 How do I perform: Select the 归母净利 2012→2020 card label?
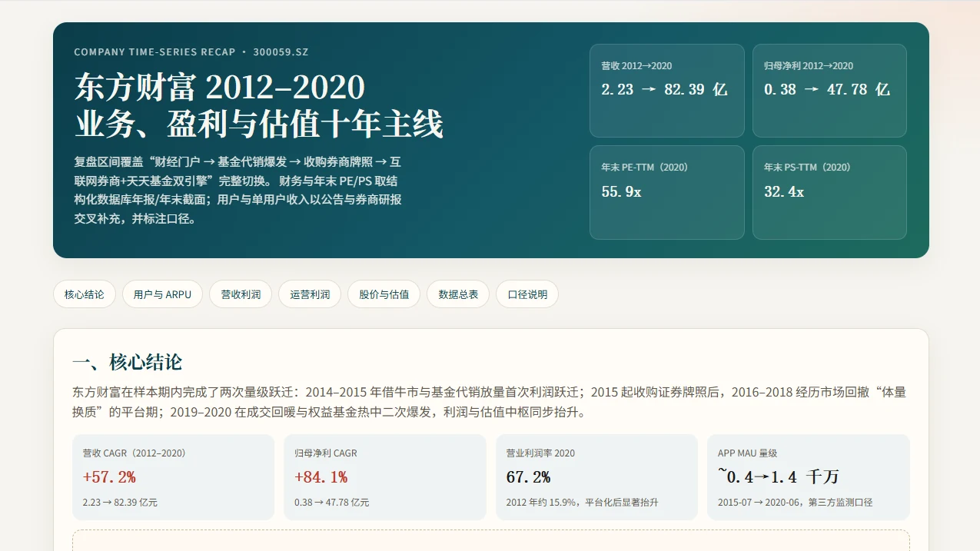pos(809,66)
